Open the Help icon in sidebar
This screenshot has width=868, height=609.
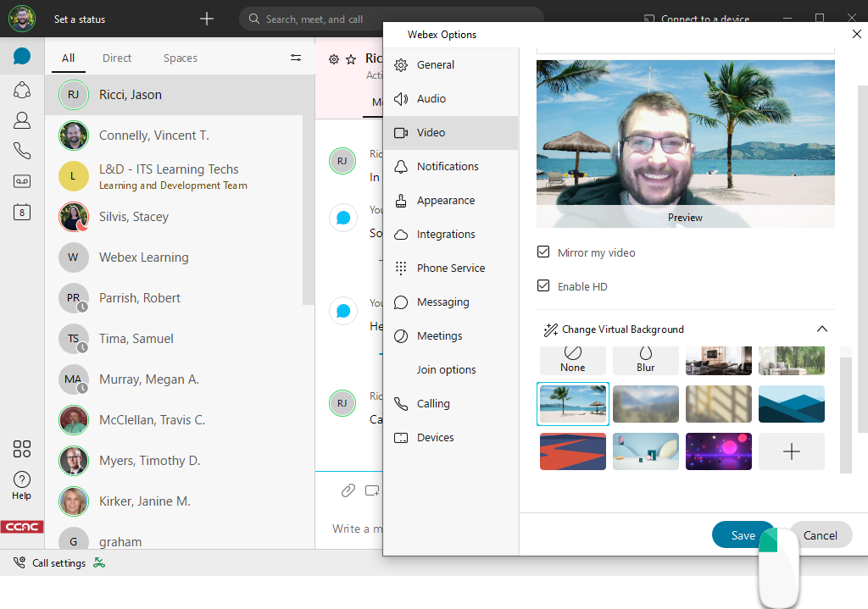[21, 485]
